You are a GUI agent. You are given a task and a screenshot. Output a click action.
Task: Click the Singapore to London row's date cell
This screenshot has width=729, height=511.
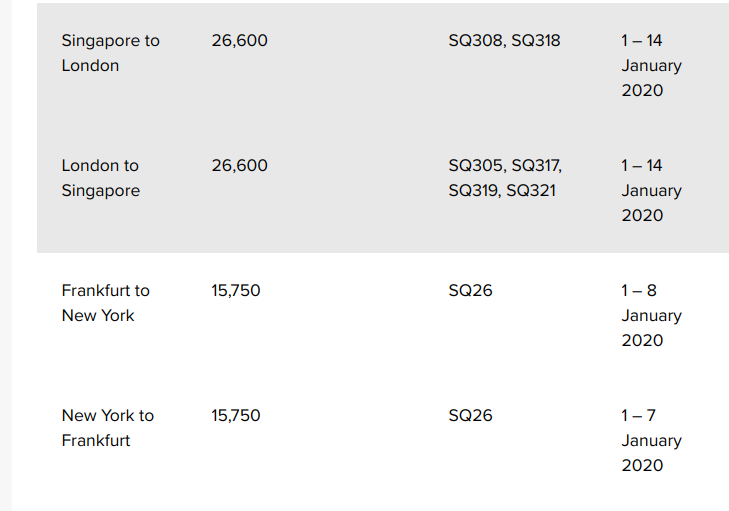click(x=651, y=65)
